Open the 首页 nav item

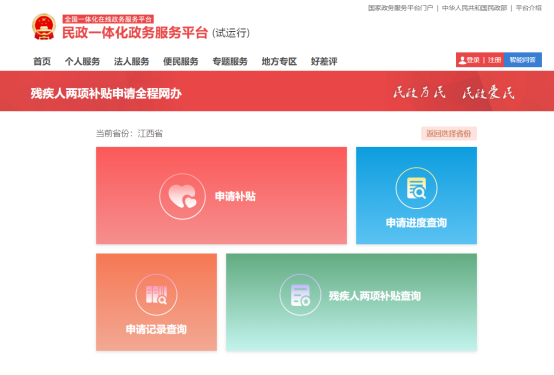(42, 61)
